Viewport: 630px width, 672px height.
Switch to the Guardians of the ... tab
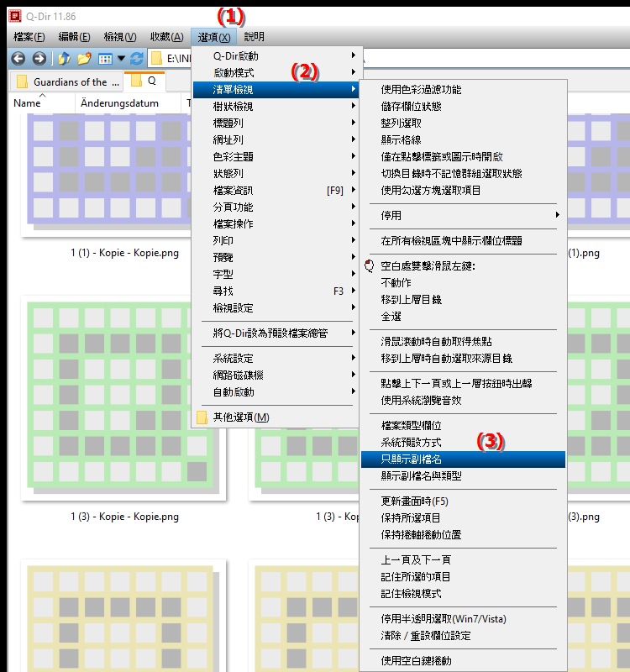click(x=67, y=81)
